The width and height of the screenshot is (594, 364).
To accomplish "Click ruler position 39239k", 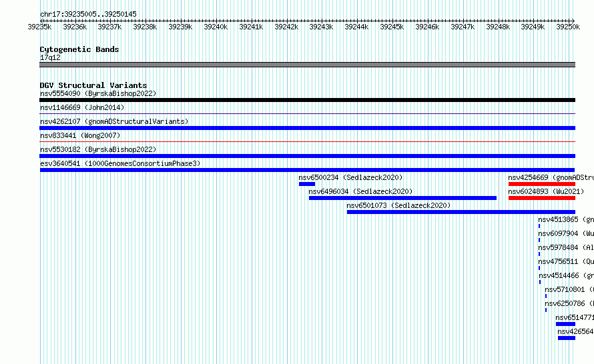I will pyautogui.click(x=180, y=27).
